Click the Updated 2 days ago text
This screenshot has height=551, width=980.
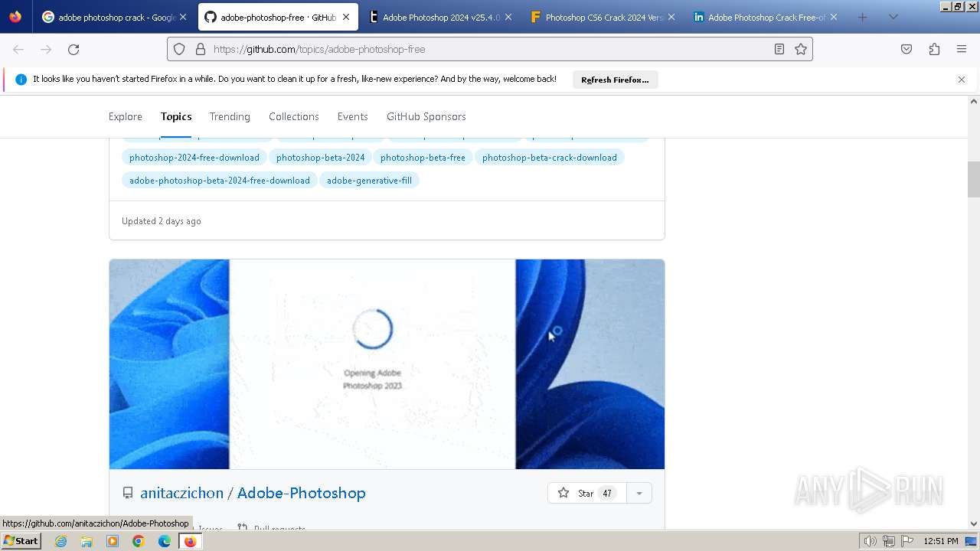(162, 221)
